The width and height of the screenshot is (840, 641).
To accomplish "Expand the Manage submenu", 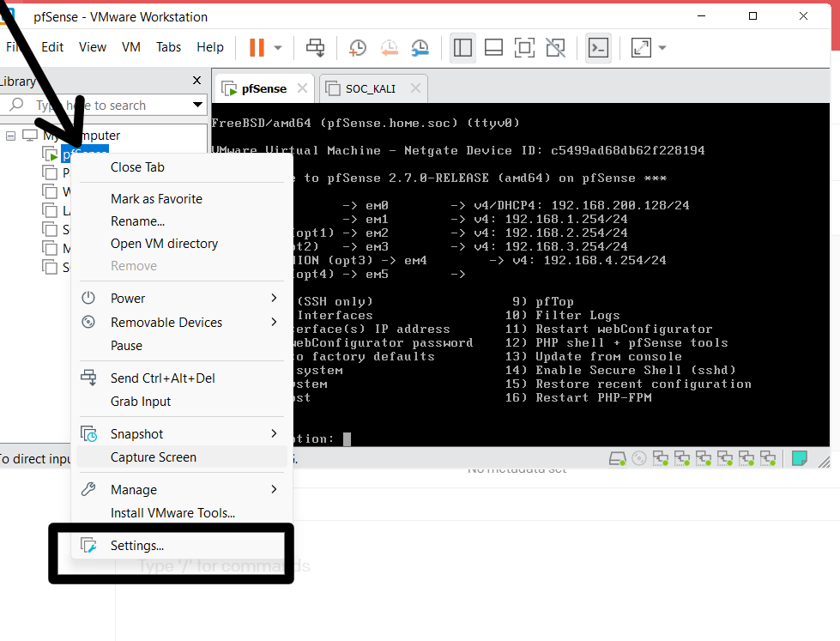I will pyautogui.click(x=182, y=490).
